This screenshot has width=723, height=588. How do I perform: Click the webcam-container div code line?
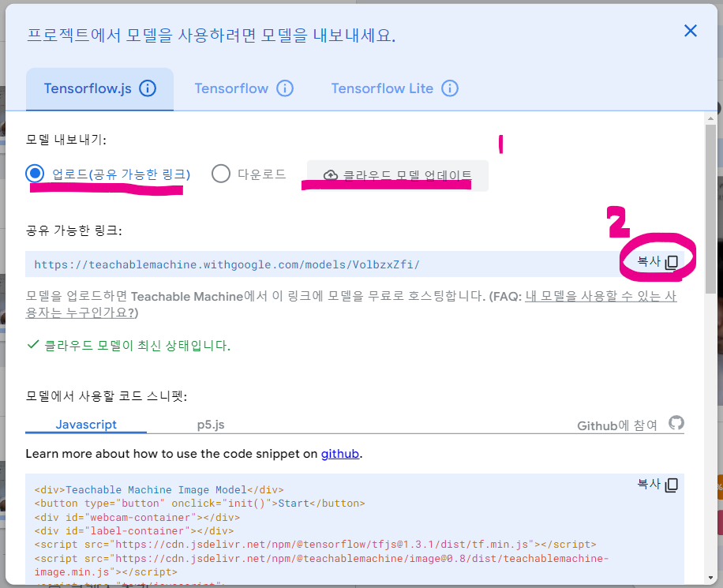(x=137, y=518)
